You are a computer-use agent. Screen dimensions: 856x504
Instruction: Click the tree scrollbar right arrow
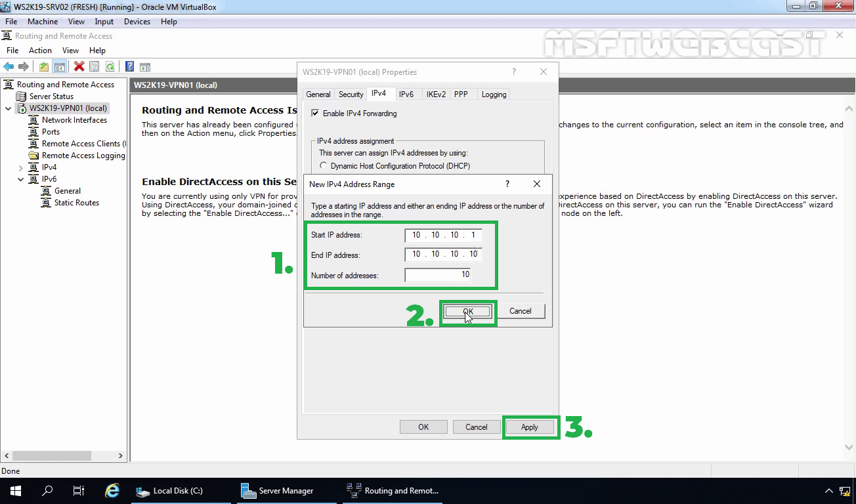120,455
